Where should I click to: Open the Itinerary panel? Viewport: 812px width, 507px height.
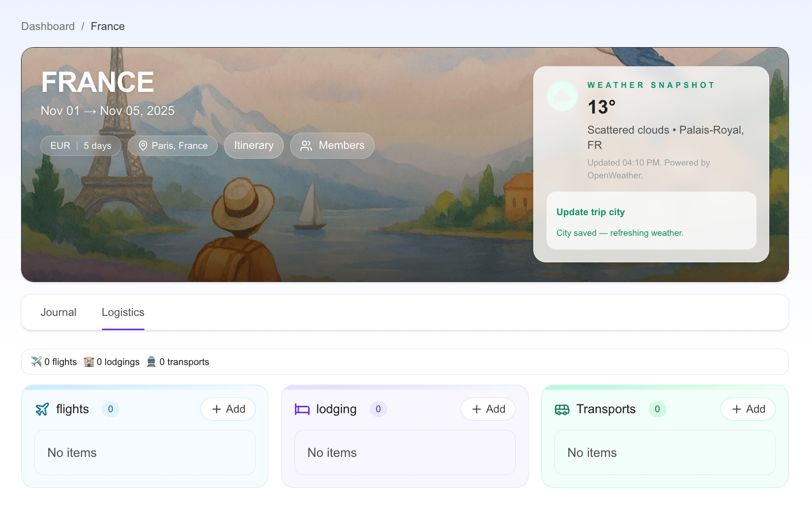tap(254, 145)
